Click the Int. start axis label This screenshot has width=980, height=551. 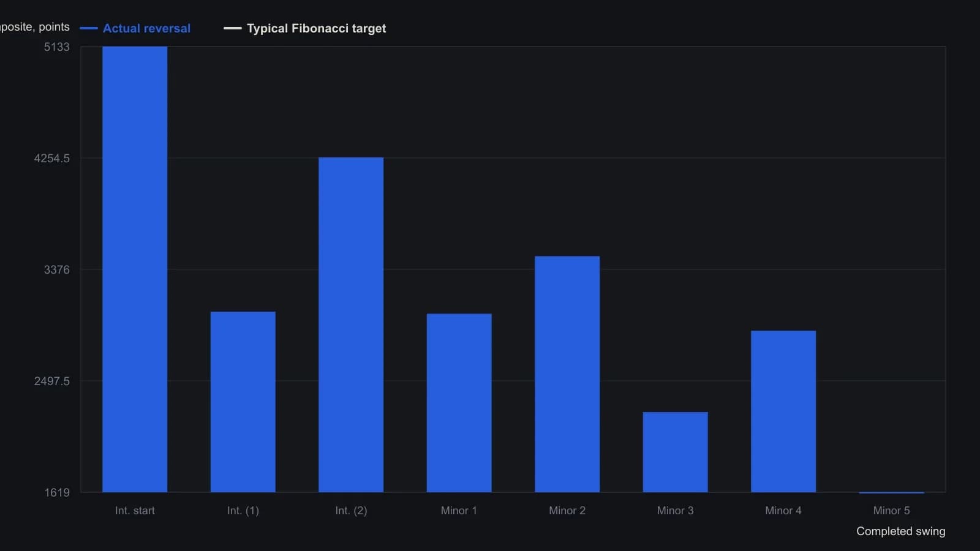pos(135,511)
